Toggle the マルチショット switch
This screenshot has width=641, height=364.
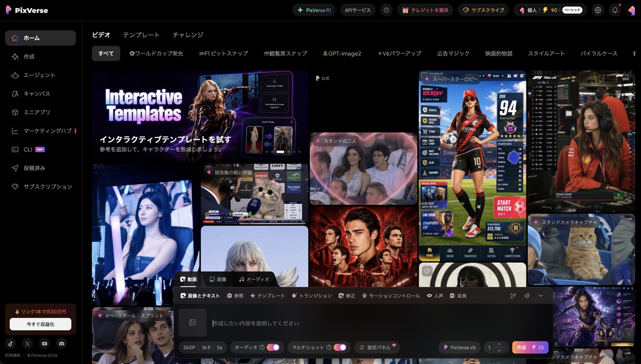[x=340, y=347]
